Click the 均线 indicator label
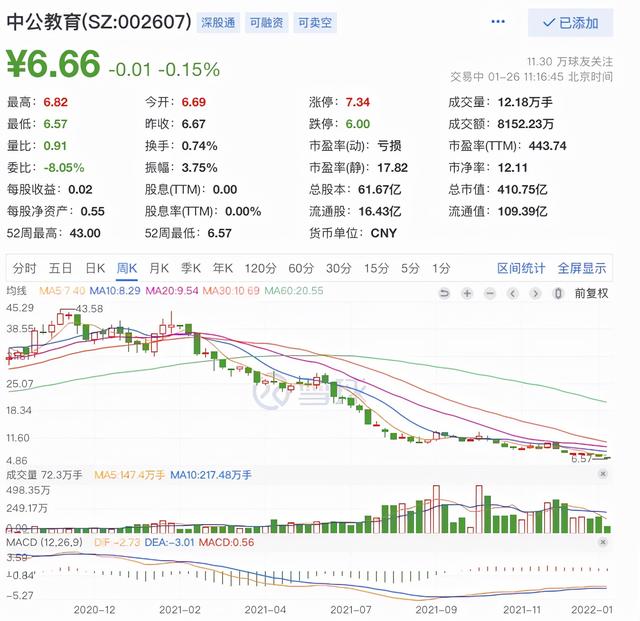 (x=16, y=291)
